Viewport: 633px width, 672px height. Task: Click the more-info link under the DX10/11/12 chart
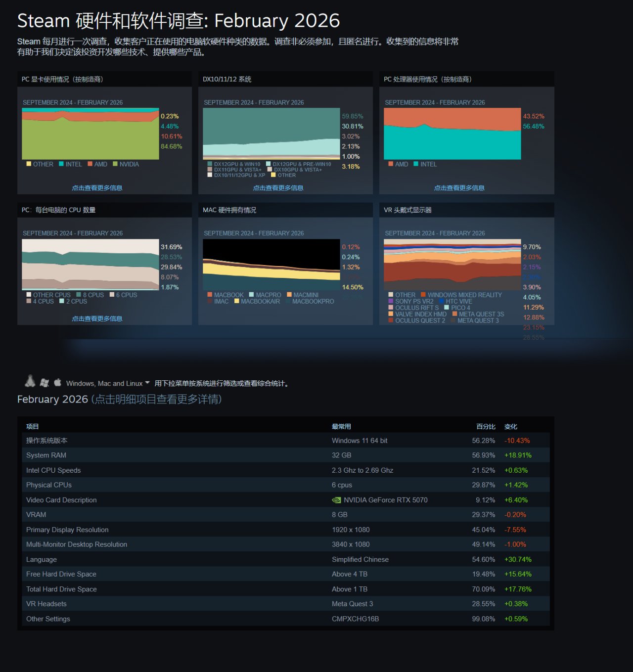[278, 188]
